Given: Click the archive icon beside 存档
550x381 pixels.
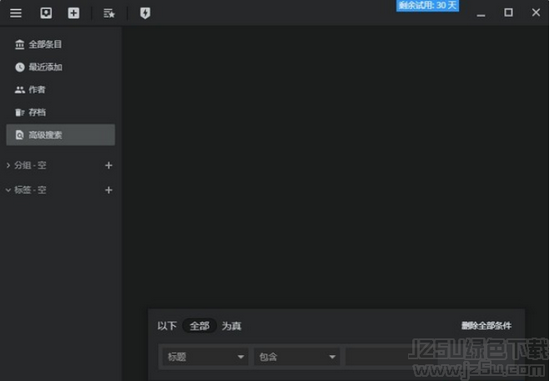Looking at the screenshot, I should [x=19, y=112].
